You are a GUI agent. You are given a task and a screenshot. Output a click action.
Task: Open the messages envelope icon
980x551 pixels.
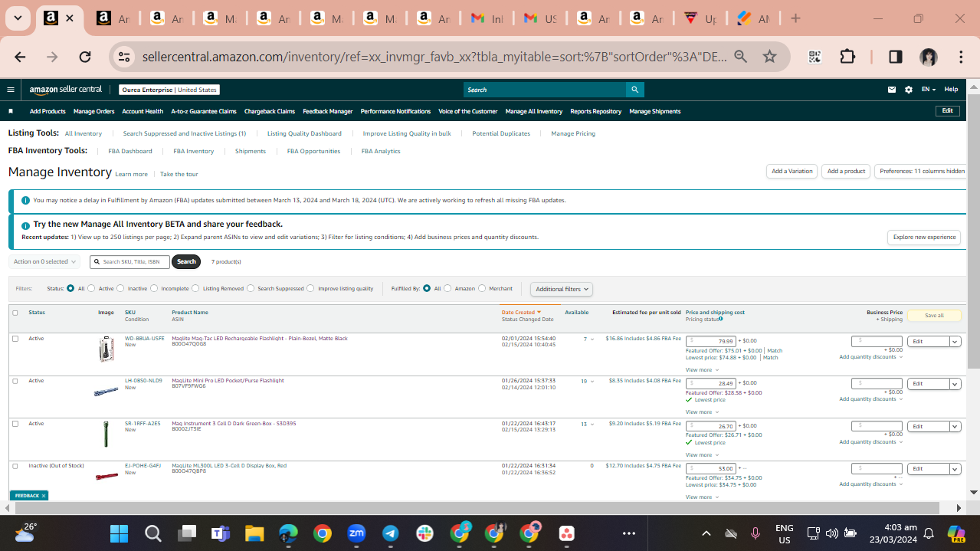click(x=892, y=90)
